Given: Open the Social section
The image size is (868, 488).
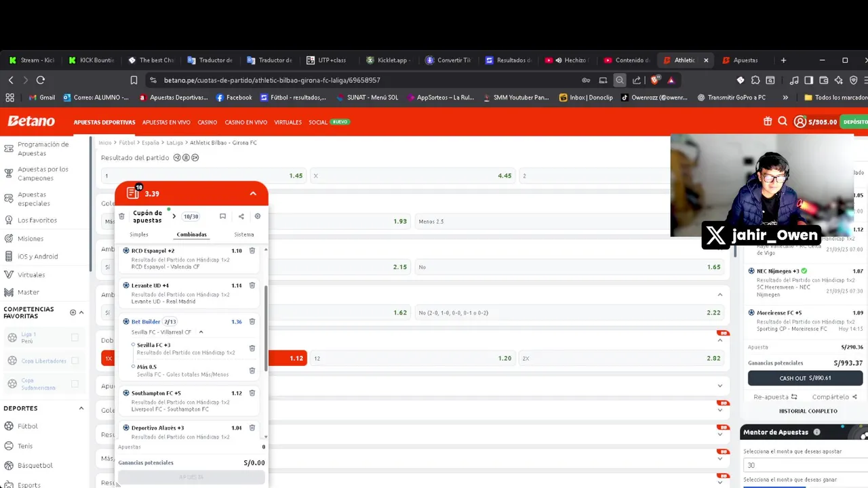Looking at the screenshot, I should (x=318, y=123).
